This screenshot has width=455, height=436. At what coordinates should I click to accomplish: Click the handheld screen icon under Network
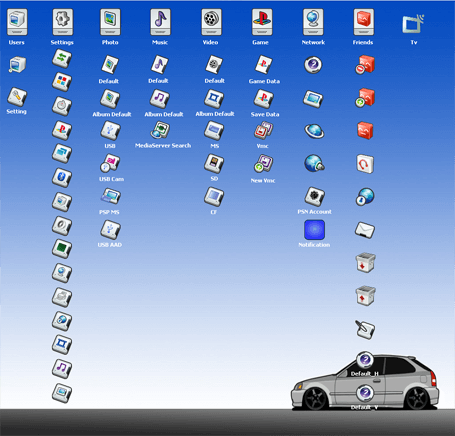coord(313,99)
